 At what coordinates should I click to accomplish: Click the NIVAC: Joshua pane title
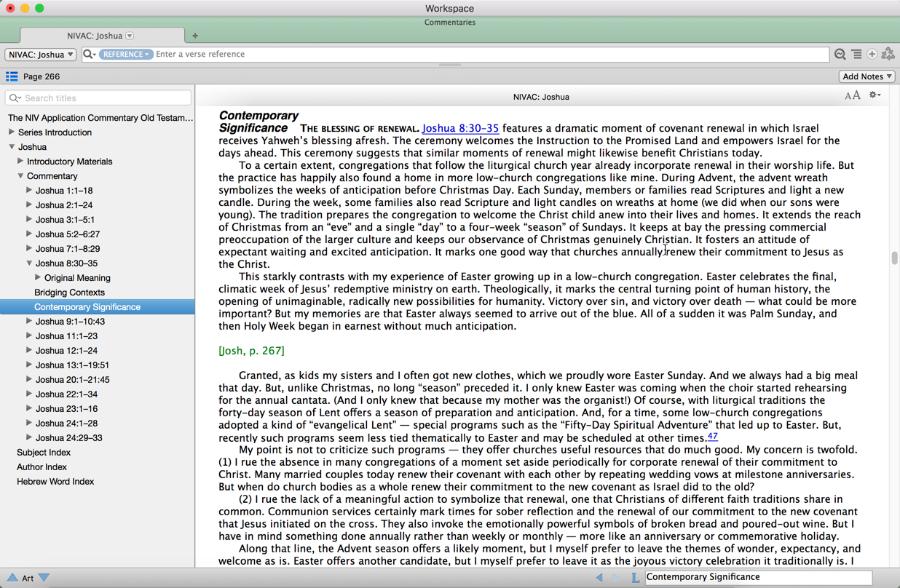click(x=541, y=97)
